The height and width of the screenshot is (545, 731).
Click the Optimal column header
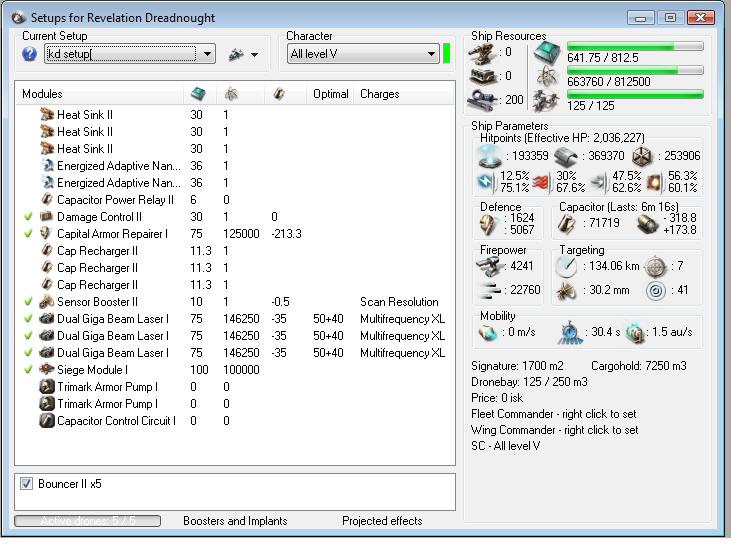(x=331, y=94)
